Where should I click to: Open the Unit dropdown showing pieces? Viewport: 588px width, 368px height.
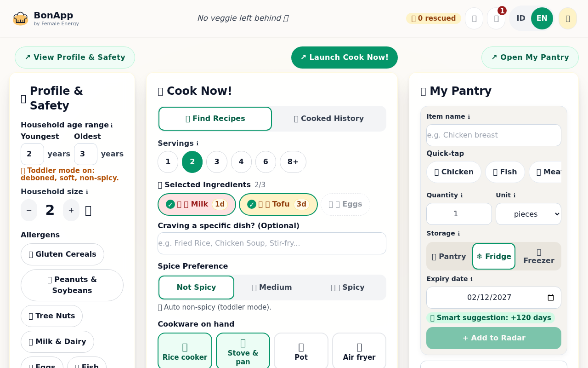528,214
